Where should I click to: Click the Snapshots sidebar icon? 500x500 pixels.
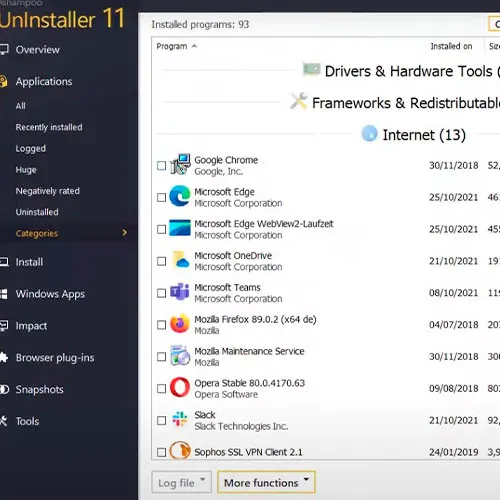click(x=4, y=389)
